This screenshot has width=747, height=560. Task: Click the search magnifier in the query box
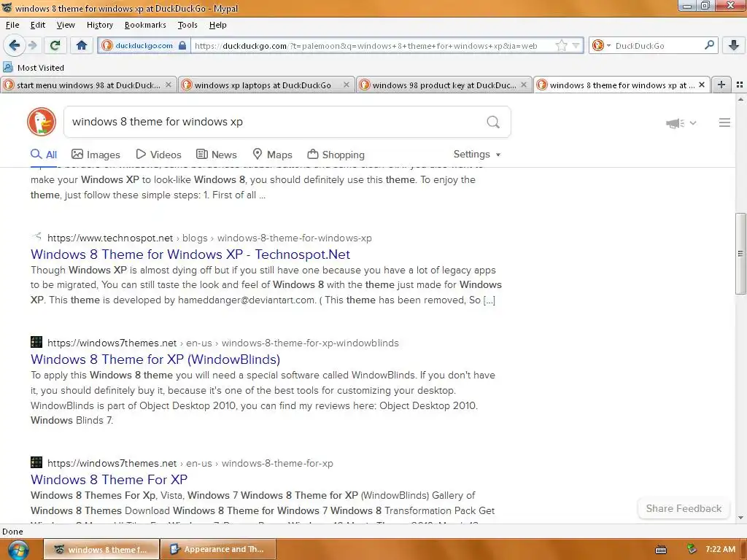tap(493, 122)
